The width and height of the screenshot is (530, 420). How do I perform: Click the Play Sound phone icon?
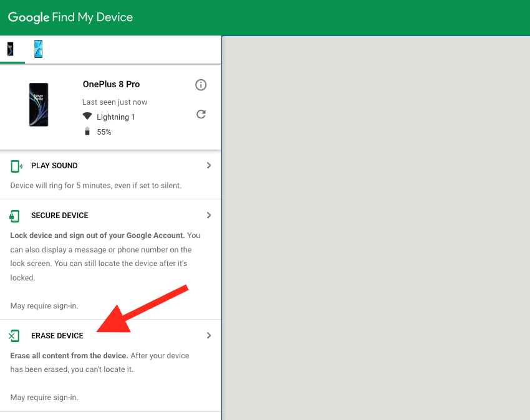[x=16, y=166]
